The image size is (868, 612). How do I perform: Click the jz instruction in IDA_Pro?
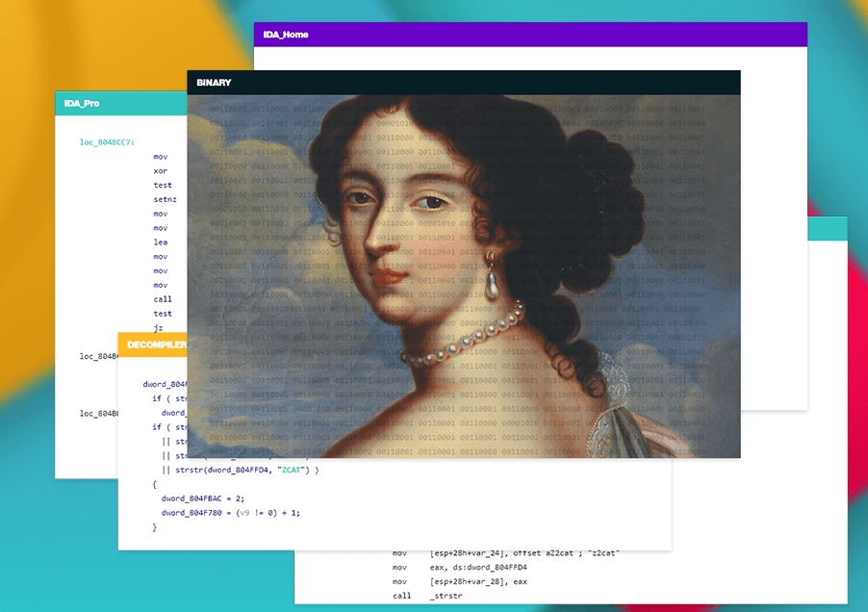click(158, 327)
